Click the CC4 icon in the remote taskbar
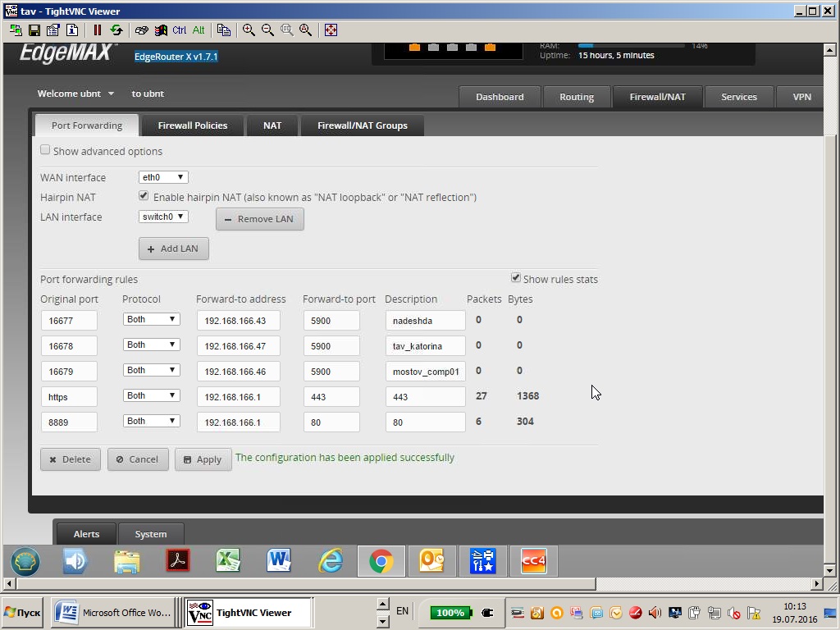The image size is (840, 630). point(533,561)
